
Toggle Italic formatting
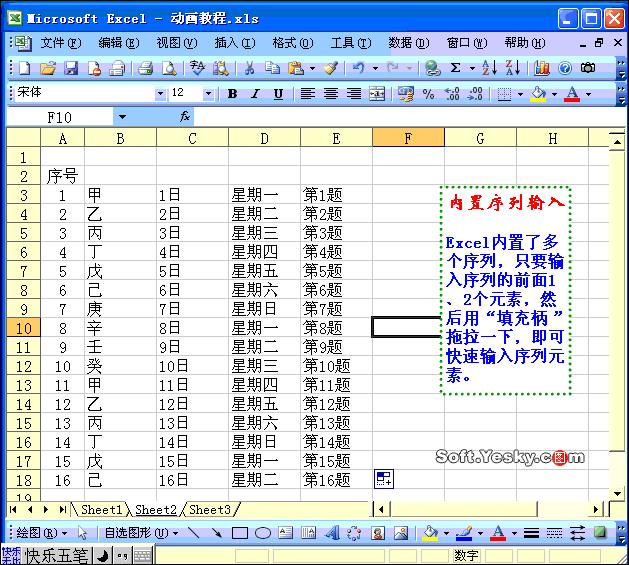click(255, 94)
